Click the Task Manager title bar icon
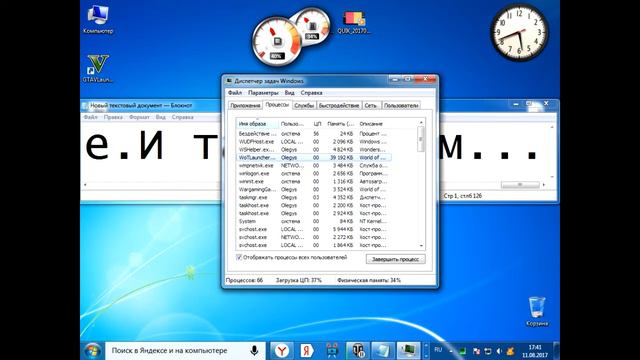 click(x=229, y=81)
